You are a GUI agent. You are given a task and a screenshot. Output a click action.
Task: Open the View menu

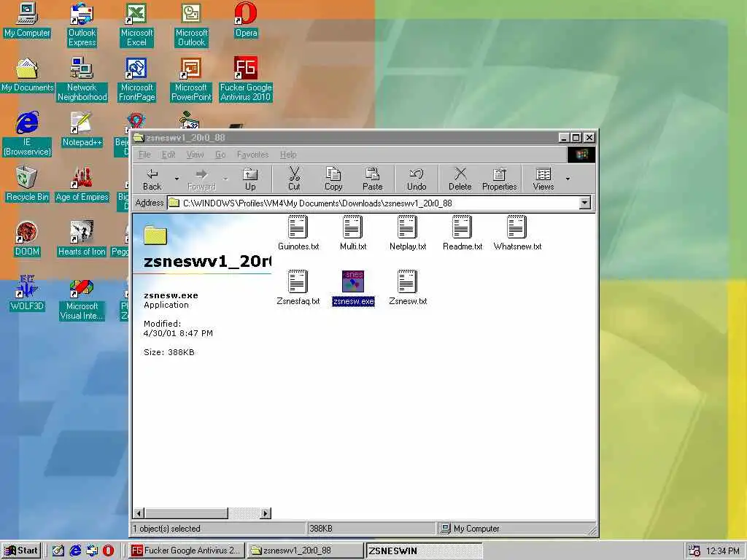point(195,155)
